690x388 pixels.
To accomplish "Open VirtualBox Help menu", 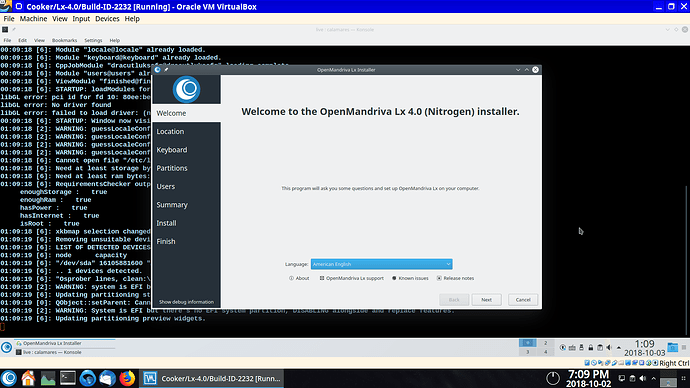I will [x=132, y=18].
